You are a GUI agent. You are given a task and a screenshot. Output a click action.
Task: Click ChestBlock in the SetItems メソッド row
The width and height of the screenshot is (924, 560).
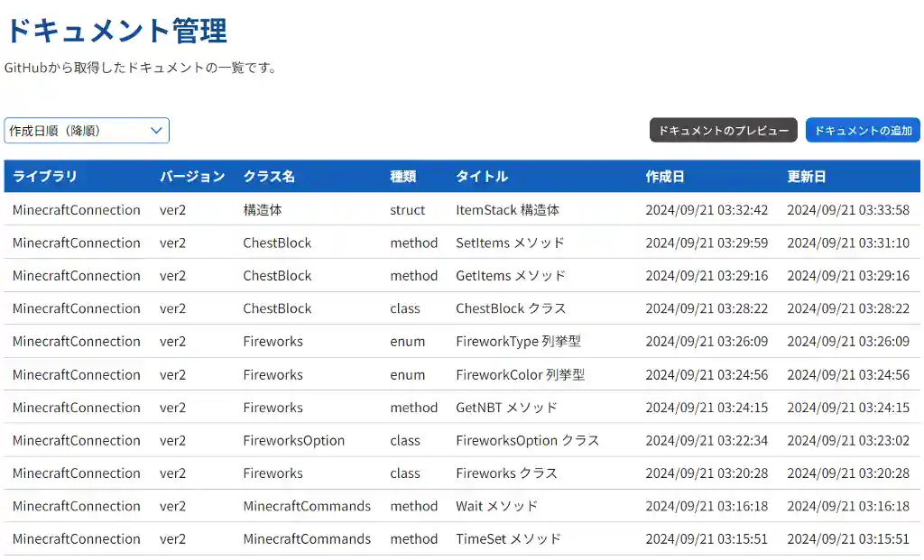277,243
